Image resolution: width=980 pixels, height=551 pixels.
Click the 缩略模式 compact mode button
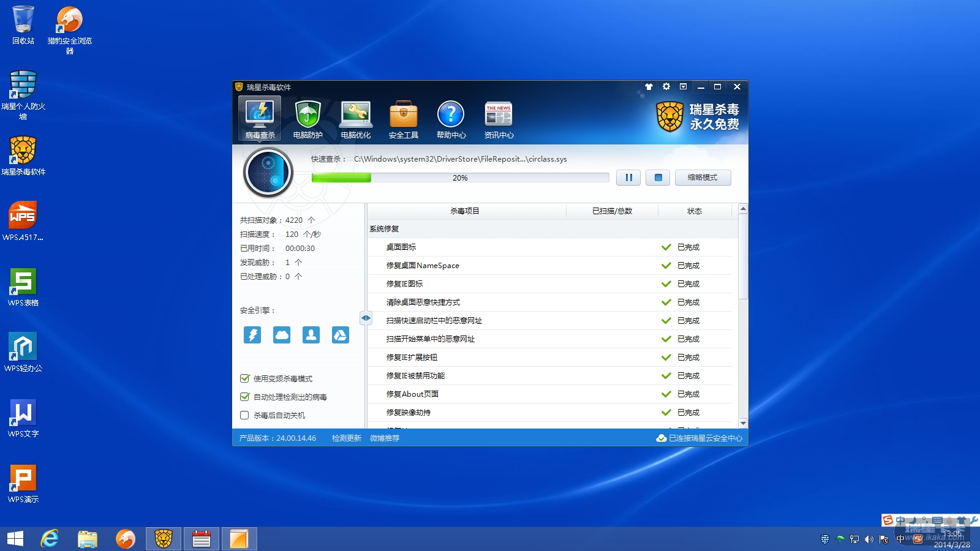pyautogui.click(x=703, y=178)
